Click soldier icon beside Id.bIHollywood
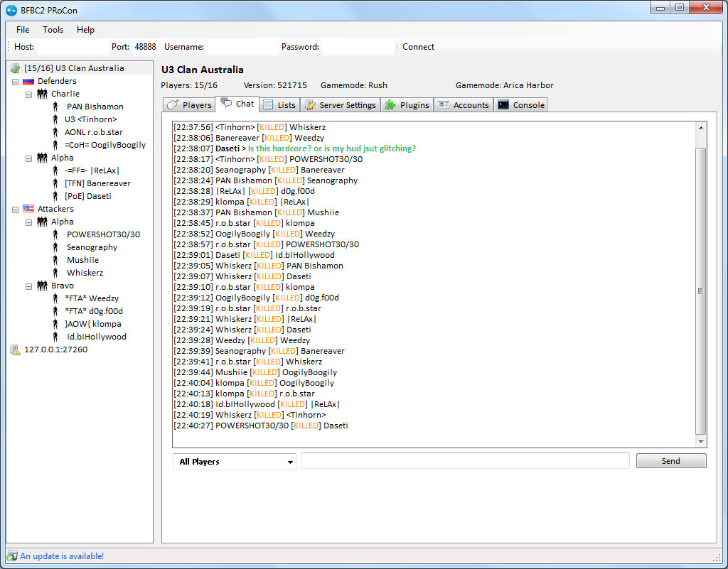728x569 pixels. (x=55, y=337)
